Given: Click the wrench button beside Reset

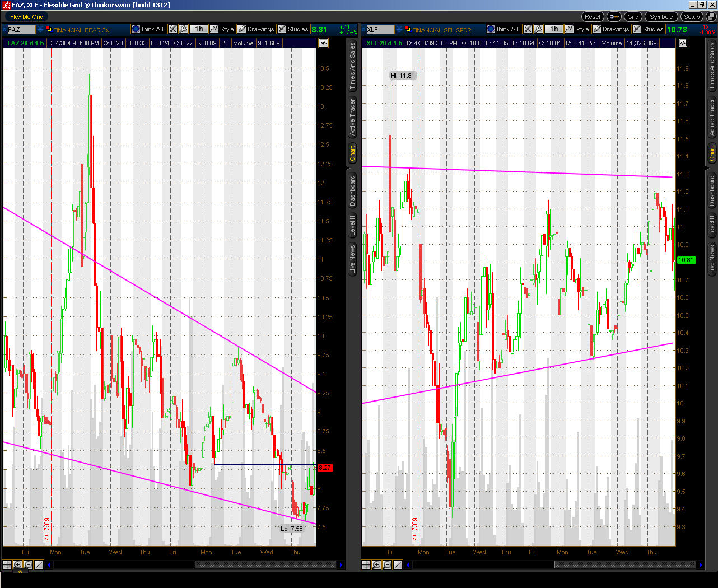Looking at the screenshot, I should click(x=614, y=17).
